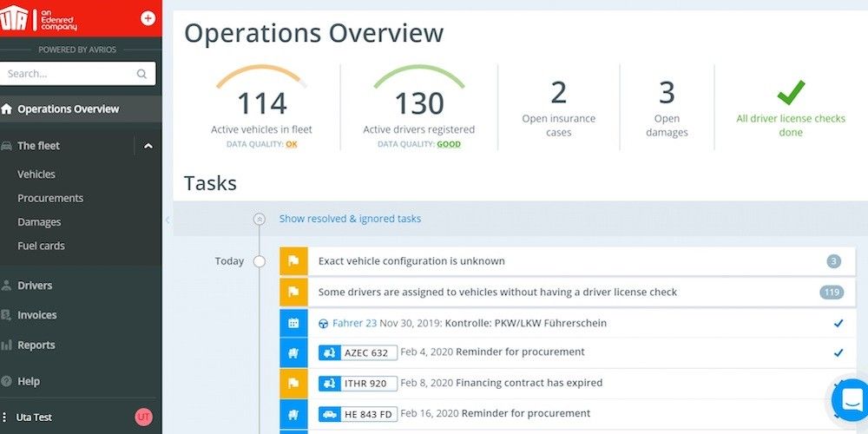Image resolution: width=868 pixels, height=434 pixels.
Task: Click the Active vehicles in fleet gauge
Action: tap(261, 104)
